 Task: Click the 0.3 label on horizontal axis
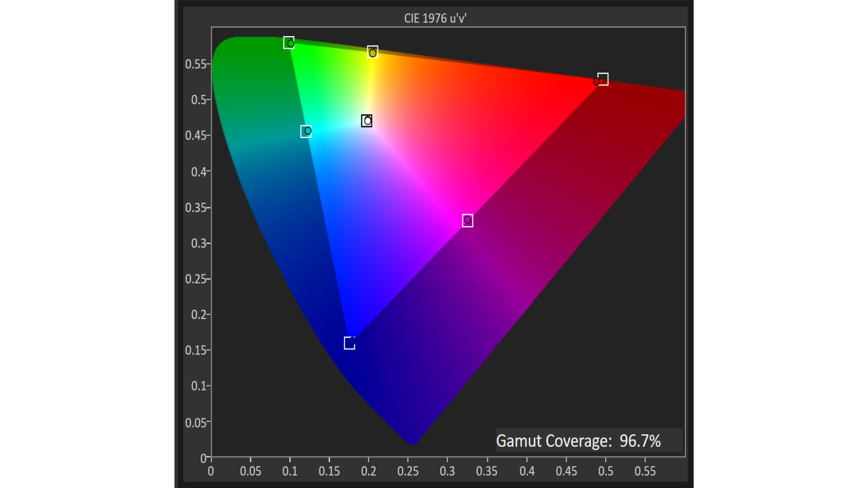[x=447, y=471]
